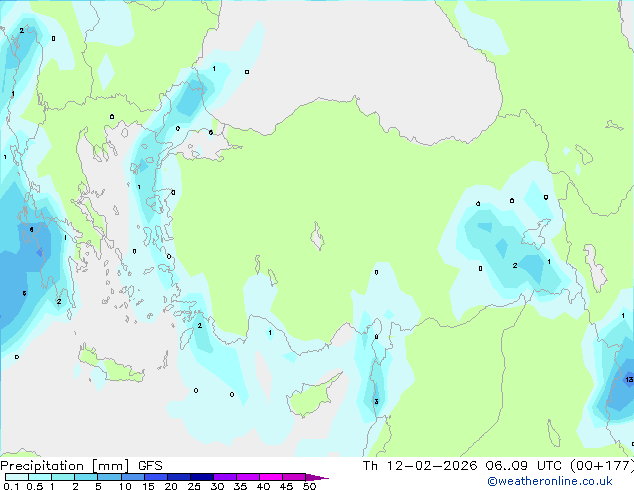Image resolution: width=634 pixels, height=490 pixels.
Task: Click the '40' legend label
Action: click(x=263, y=486)
